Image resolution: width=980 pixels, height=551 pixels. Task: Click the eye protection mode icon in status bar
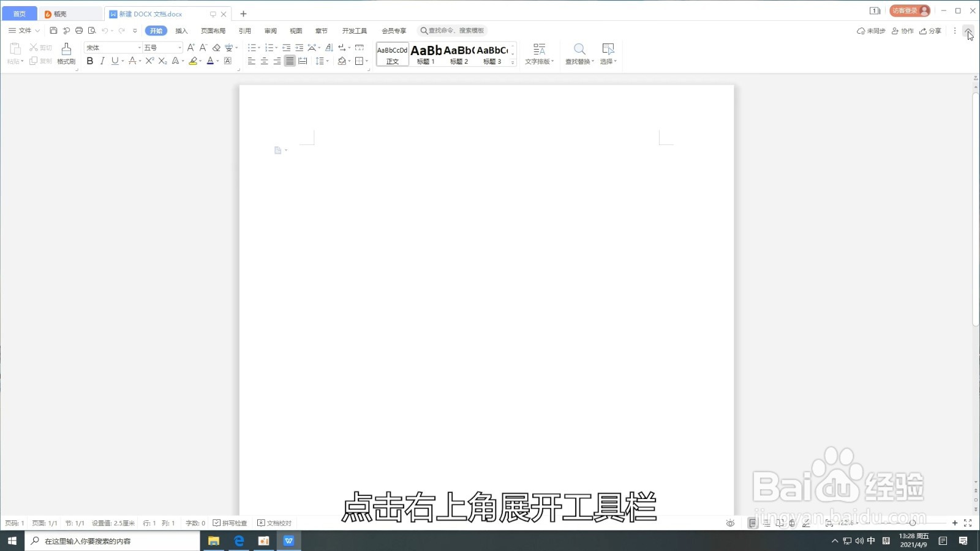730,523
